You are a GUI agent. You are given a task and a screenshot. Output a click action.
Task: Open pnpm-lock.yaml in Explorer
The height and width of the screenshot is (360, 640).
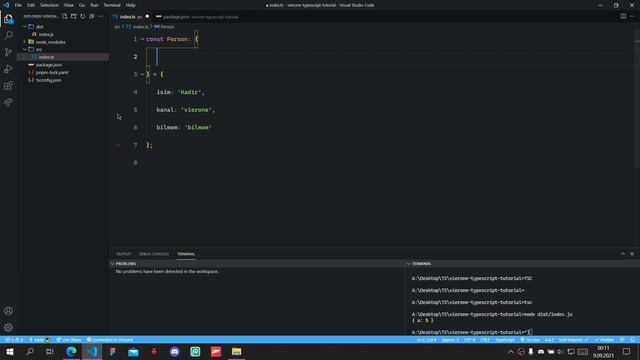click(x=52, y=73)
